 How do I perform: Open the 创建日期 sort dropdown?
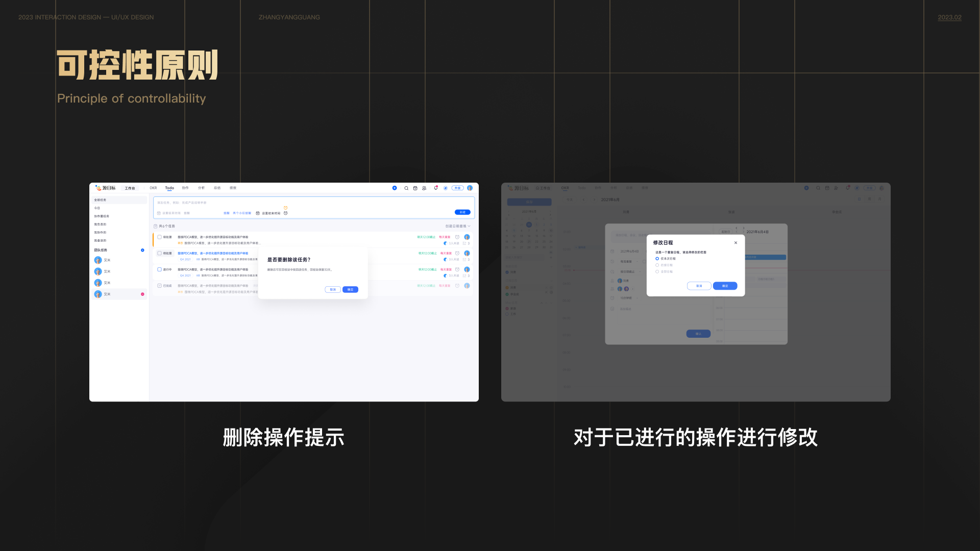coord(457,226)
